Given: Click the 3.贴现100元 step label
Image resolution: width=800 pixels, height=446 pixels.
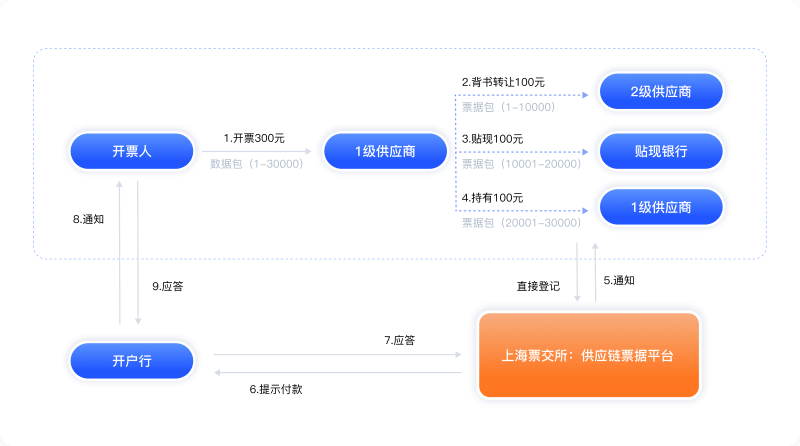Looking at the screenshot, I should tap(492, 138).
